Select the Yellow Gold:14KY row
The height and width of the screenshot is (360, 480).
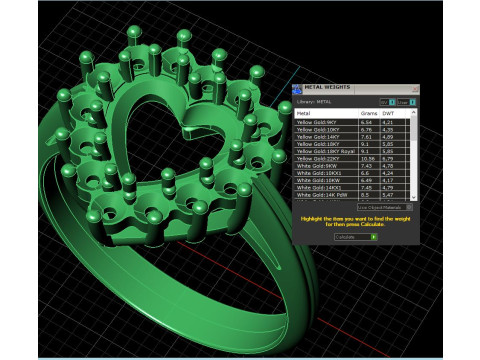coord(352,137)
